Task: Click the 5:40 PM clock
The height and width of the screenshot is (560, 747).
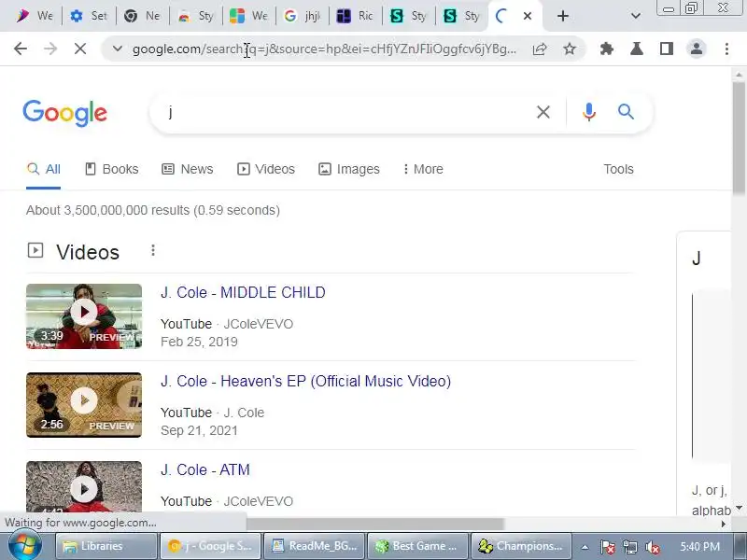Action: [x=699, y=547]
